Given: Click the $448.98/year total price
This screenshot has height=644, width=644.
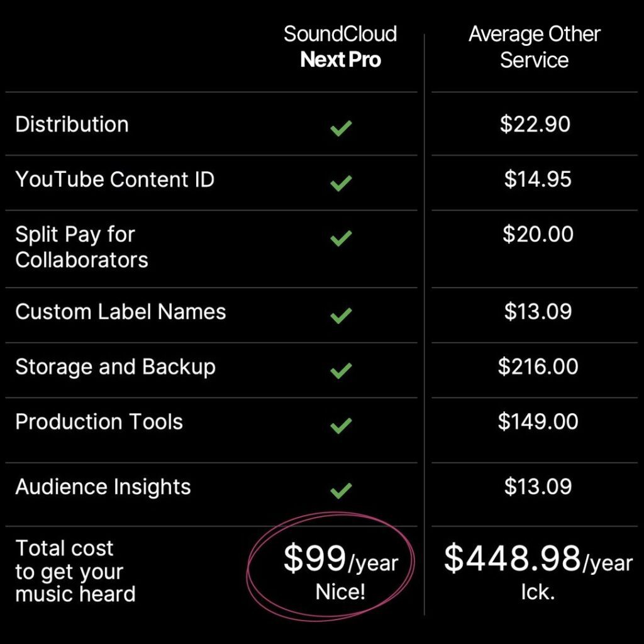Looking at the screenshot, I should [x=538, y=560].
